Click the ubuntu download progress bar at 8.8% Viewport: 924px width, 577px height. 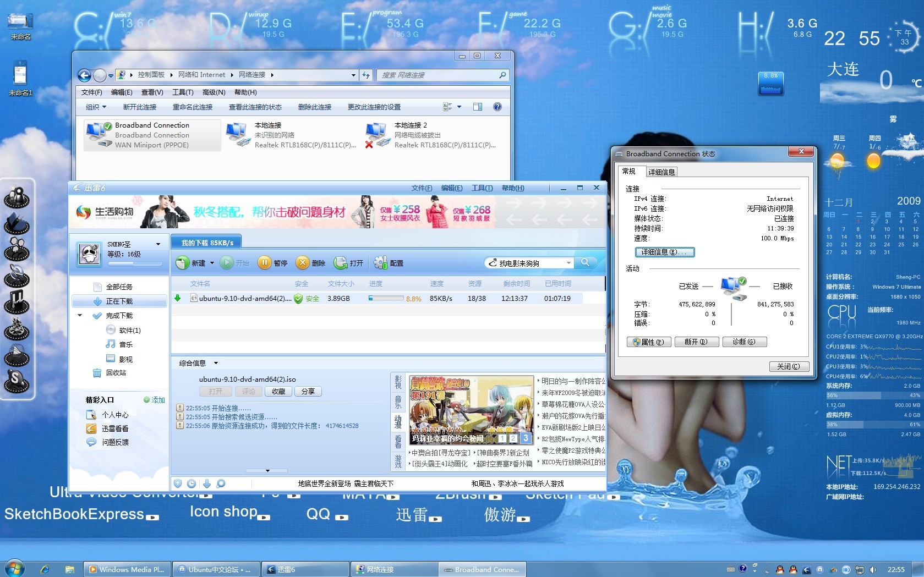(386, 298)
